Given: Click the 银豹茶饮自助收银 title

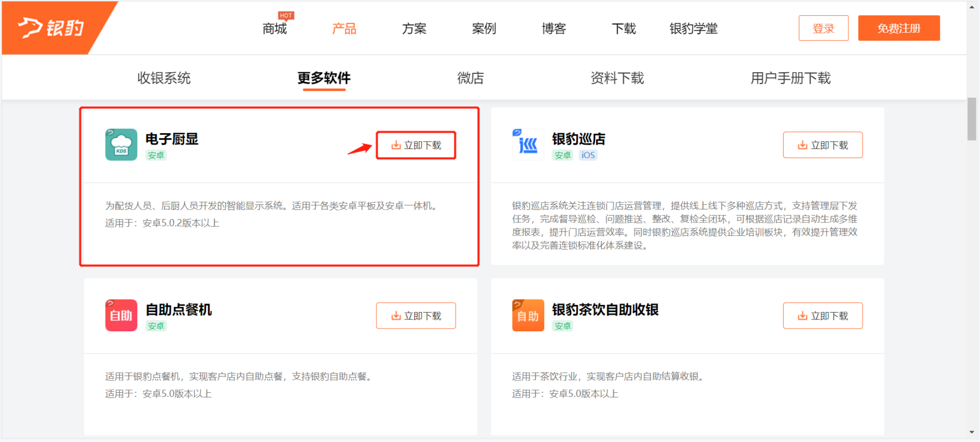Looking at the screenshot, I should tap(605, 309).
